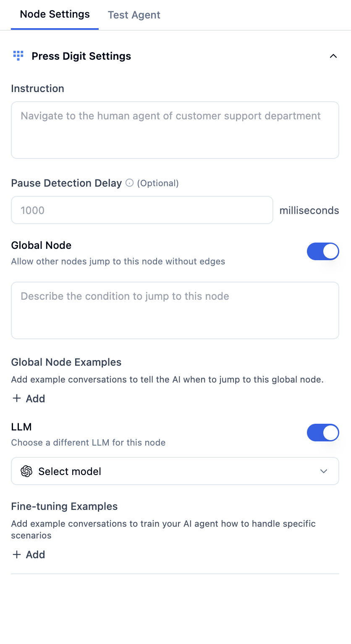This screenshot has width=351, height=644.
Task: Click the plus icon under Fine-tuning Examples
Action: click(16, 554)
